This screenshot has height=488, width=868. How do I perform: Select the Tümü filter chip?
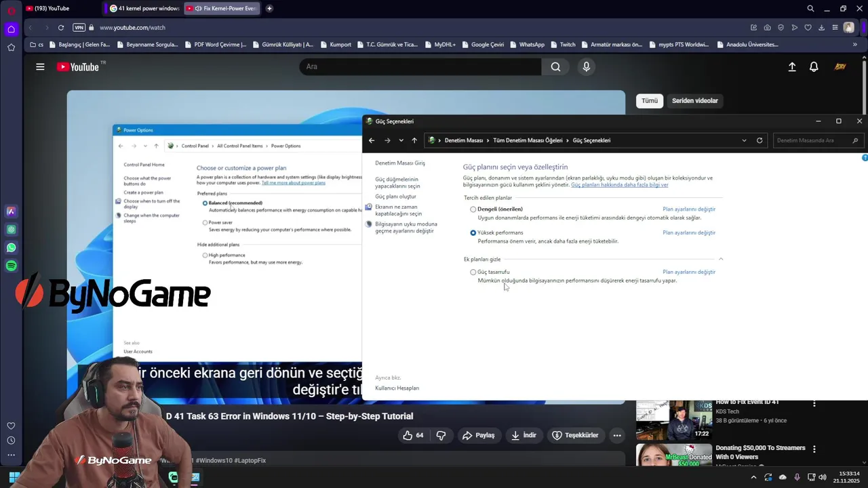point(650,100)
